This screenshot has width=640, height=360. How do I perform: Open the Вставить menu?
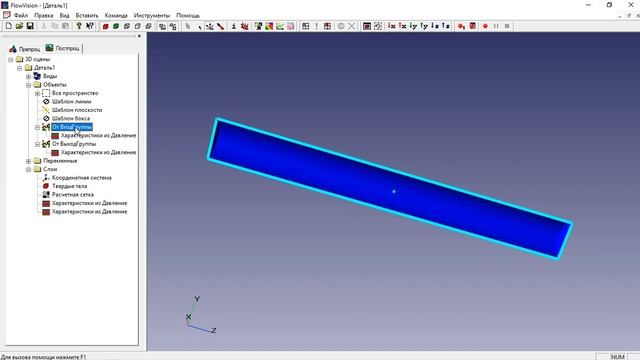point(87,15)
